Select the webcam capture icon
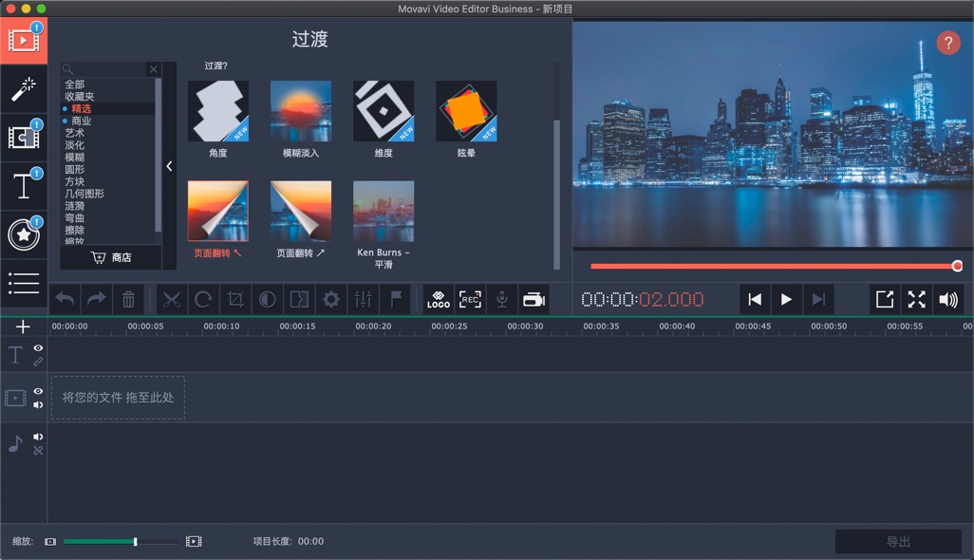Screen dimensions: 974x560 tap(534, 299)
